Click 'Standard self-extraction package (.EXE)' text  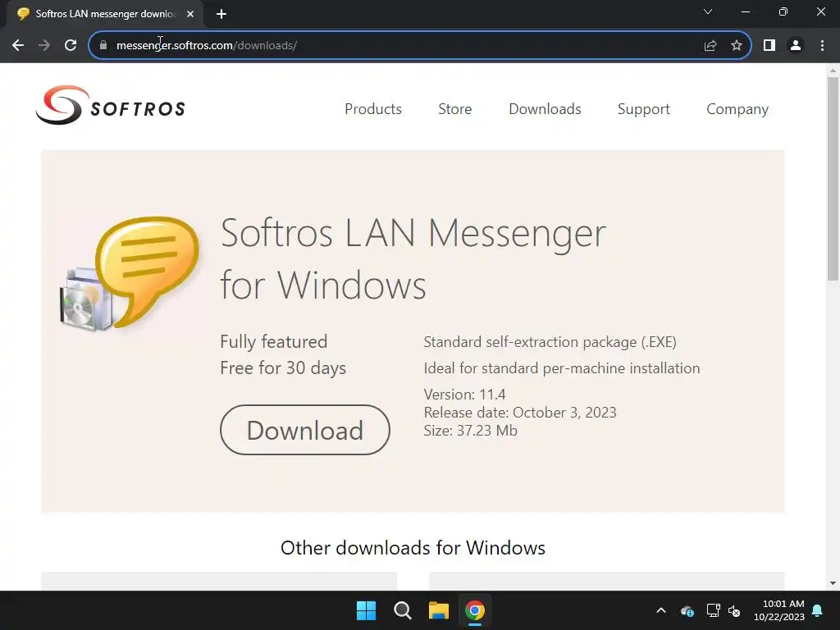tap(550, 342)
